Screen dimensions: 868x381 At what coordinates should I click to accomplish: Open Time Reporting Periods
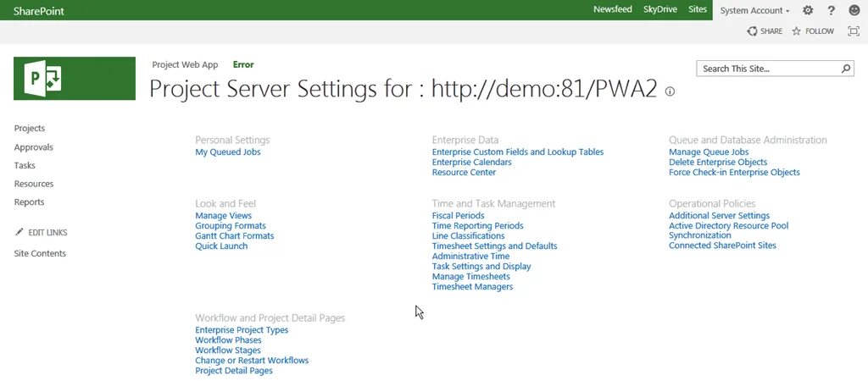point(477,225)
